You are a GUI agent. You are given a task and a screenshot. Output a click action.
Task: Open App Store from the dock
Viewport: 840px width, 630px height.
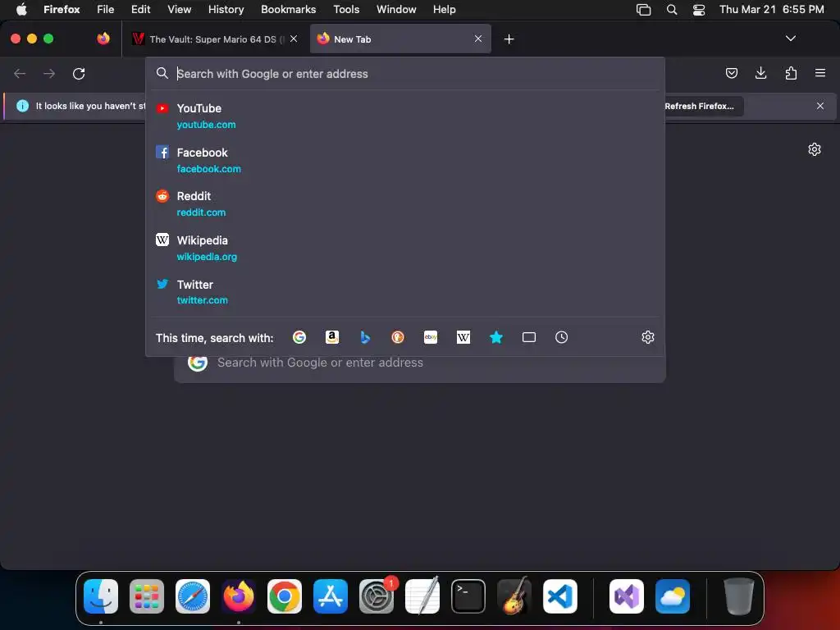pos(331,596)
